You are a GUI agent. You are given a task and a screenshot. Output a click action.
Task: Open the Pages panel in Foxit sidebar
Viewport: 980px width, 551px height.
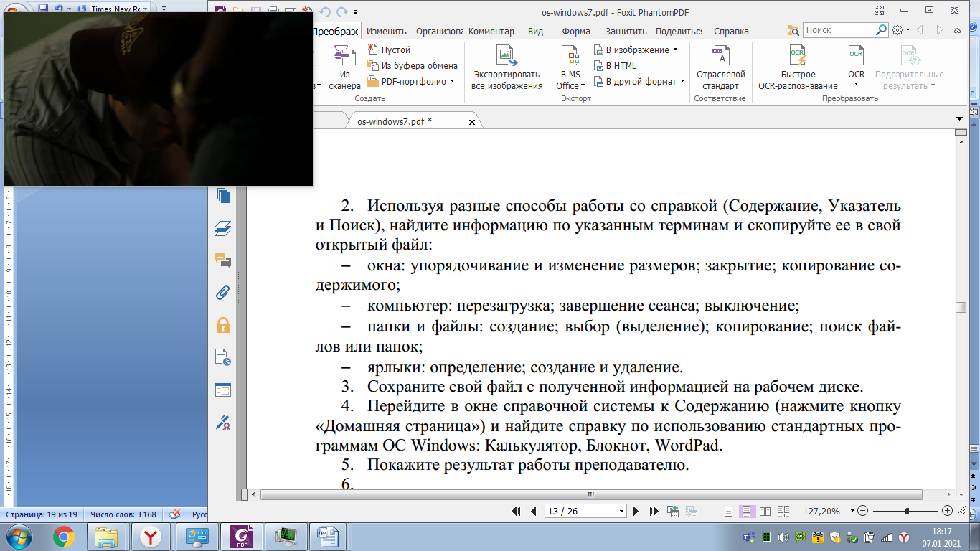pos(223,195)
